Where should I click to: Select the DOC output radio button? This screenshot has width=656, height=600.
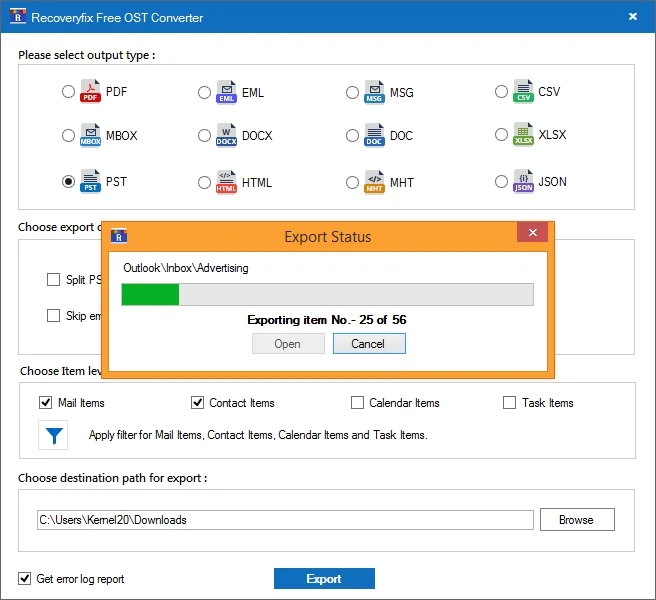pyautogui.click(x=352, y=135)
